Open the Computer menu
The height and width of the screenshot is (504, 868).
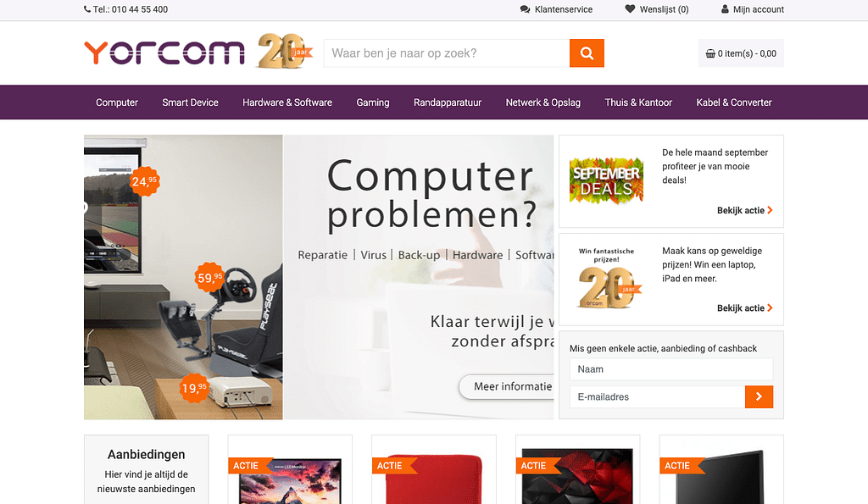pos(117,102)
